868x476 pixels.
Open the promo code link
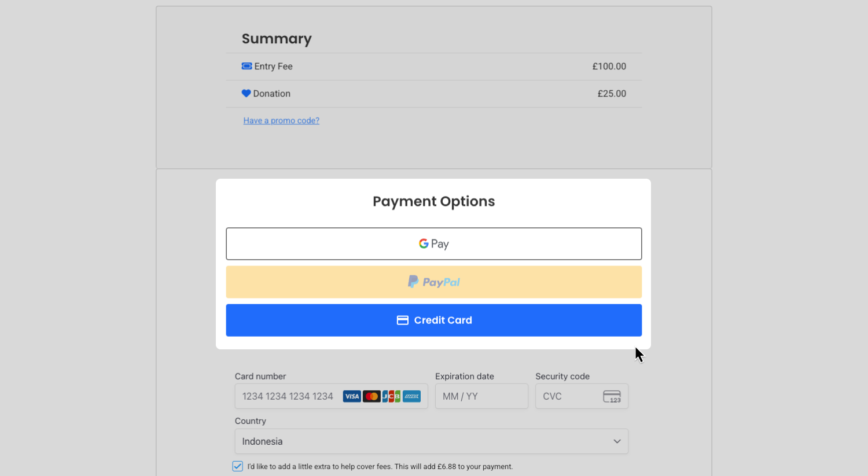click(x=281, y=120)
